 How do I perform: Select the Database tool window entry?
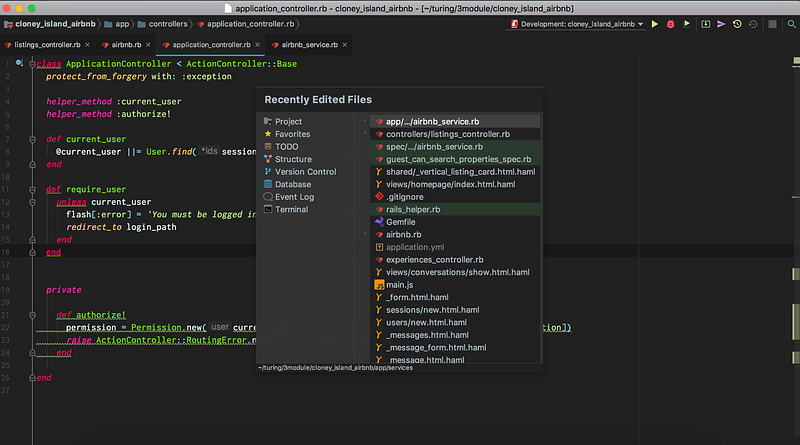(293, 184)
